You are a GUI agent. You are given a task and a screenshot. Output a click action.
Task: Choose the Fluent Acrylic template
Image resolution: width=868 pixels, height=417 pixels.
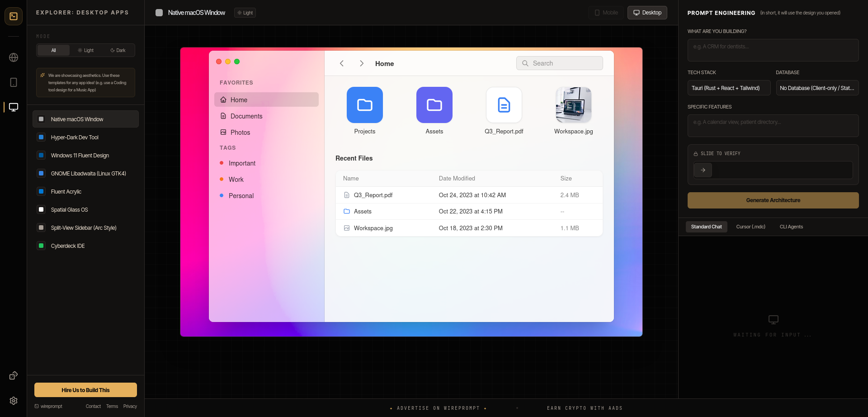[x=85, y=191]
